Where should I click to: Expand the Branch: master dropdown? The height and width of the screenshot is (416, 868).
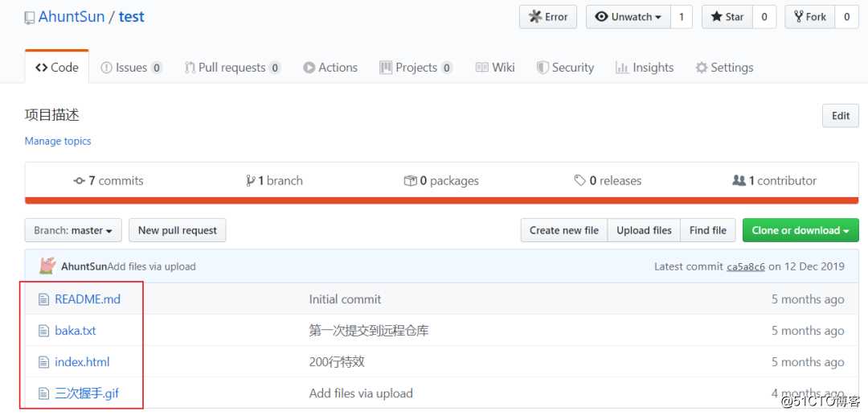click(x=73, y=230)
